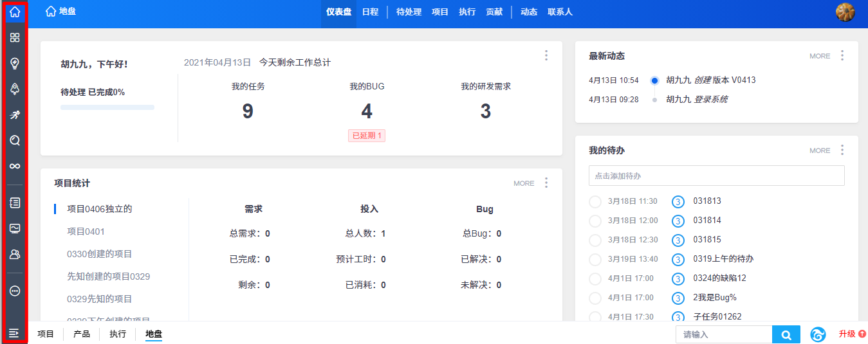Open the three-dot menu of the welcome block
868x344 pixels.
point(546,55)
